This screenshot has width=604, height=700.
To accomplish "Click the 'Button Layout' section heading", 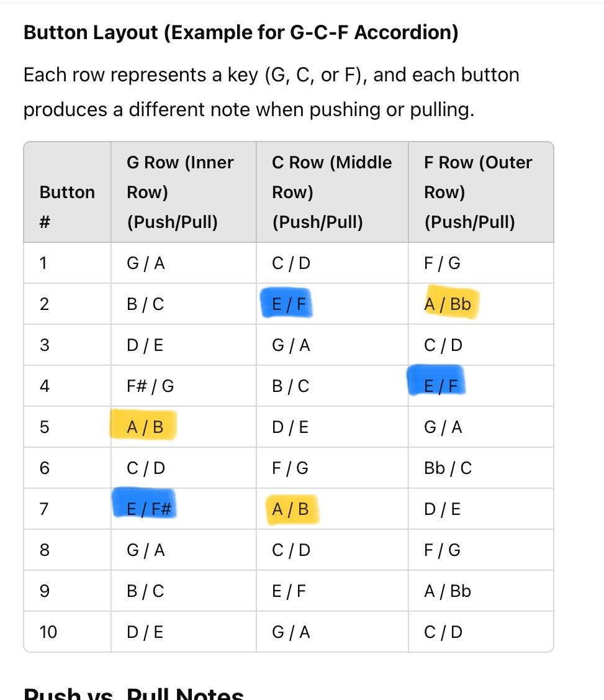I will [x=241, y=32].
